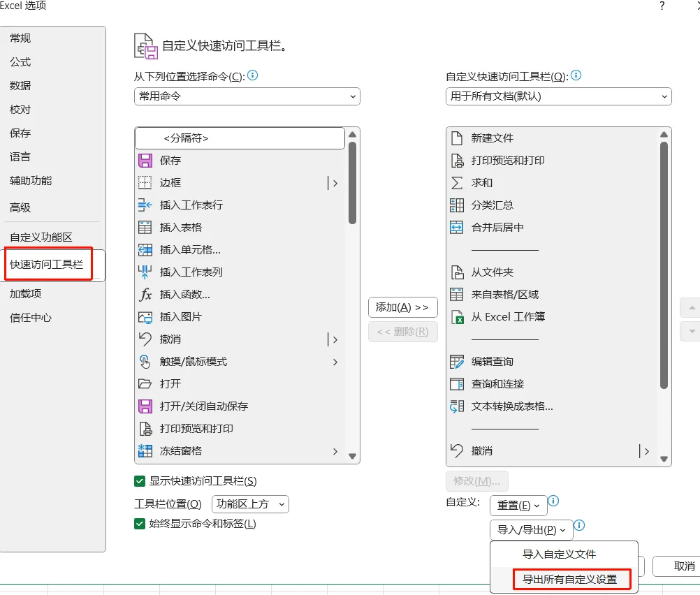Click the From Folder (从文件夹) icon
The image size is (700, 595).
click(x=457, y=272)
